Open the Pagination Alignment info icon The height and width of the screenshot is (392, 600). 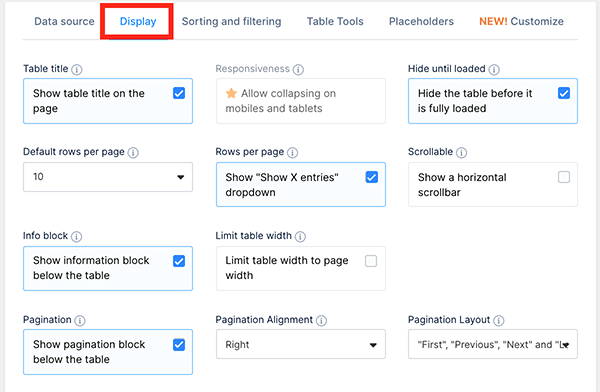click(321, 320)
